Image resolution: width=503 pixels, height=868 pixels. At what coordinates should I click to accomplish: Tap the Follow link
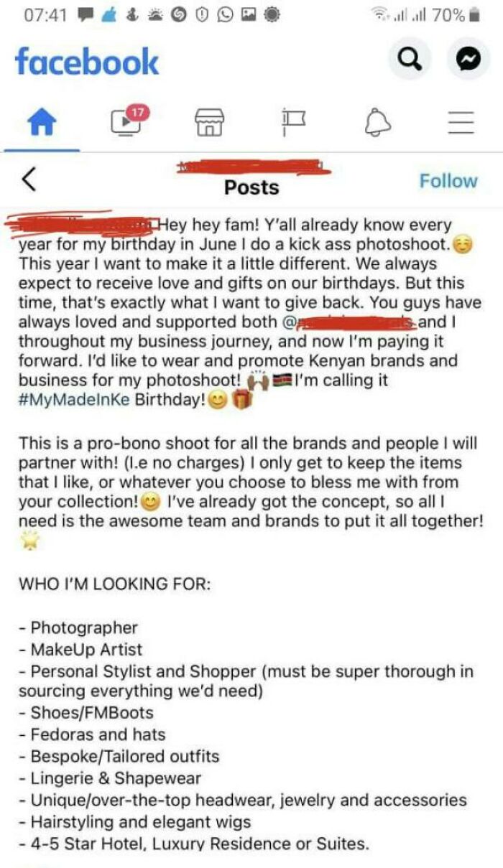(x=448, y=181)
